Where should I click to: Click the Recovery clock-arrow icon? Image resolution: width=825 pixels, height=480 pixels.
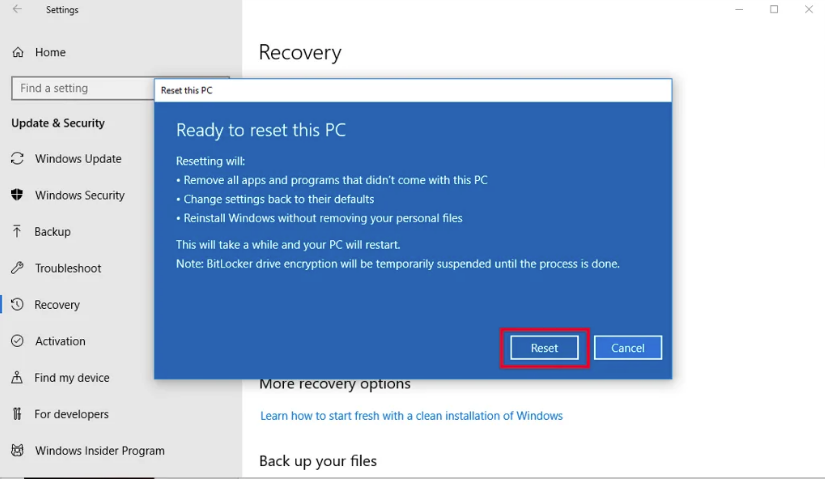tap(17, 304)
